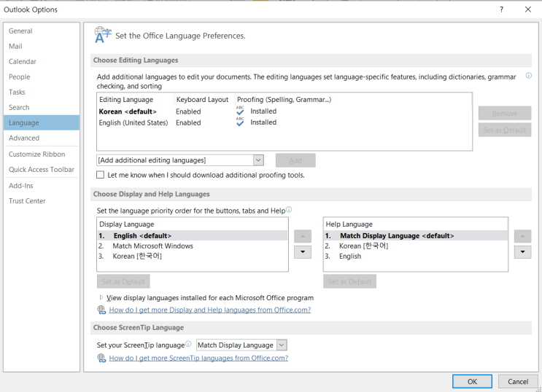Screen dimensions: 542x392
Task: Open the Tasks options category
Action: pos(42,93)
